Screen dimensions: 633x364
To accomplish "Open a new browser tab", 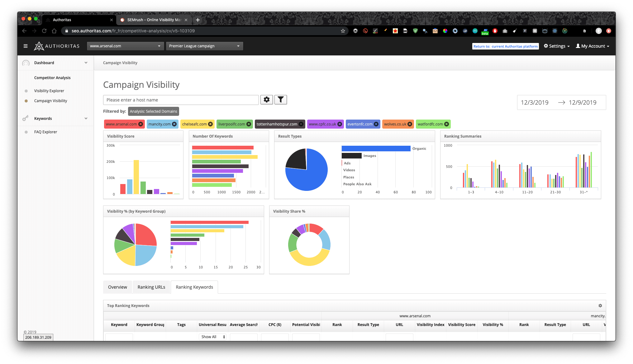I will tap(198, 20).
